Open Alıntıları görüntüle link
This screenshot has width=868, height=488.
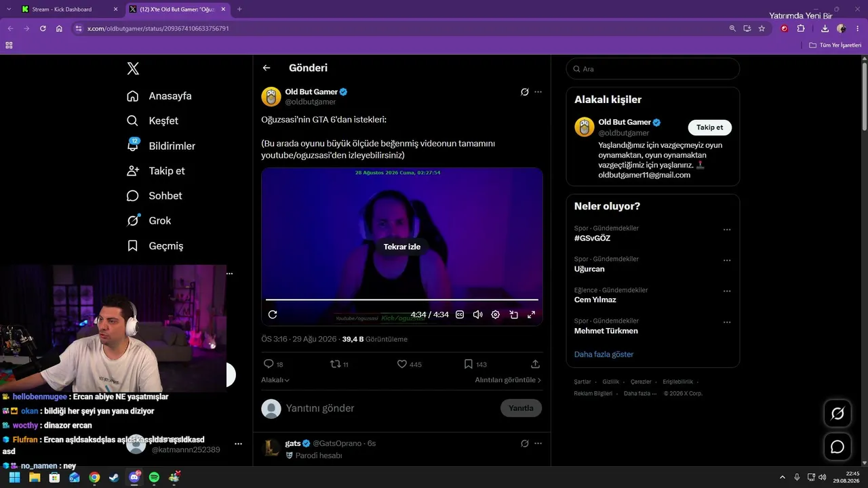point(509,380)
